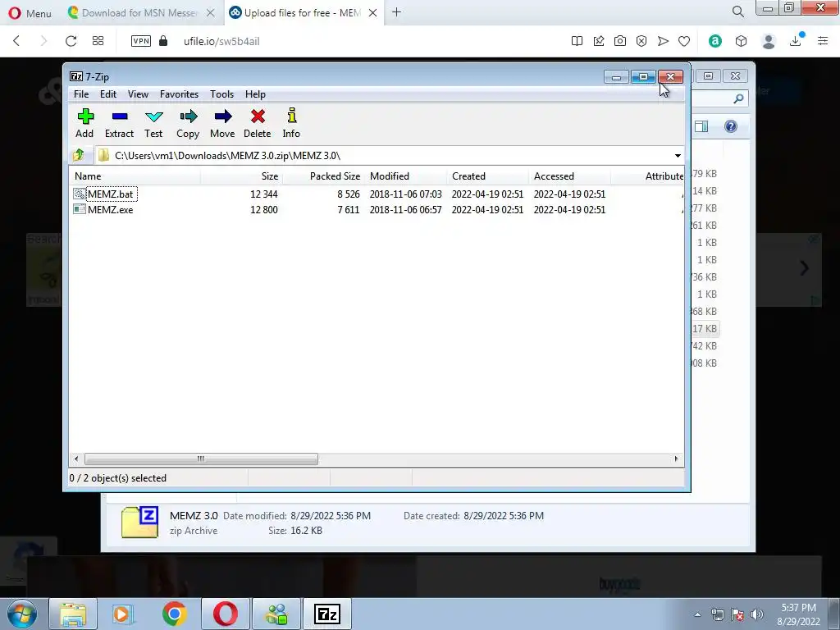
Task: Select the MEMZ.exe file row
Action: (377, 209)
